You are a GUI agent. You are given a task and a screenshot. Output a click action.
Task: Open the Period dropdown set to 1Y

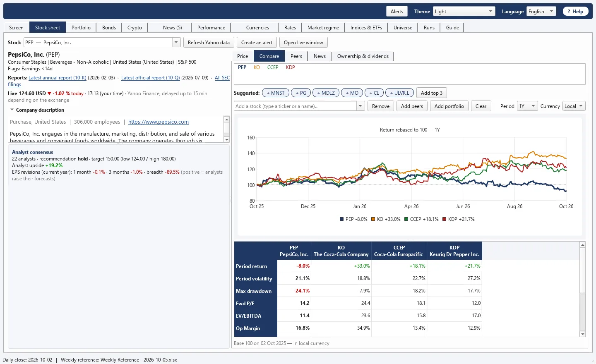click(x=527, y=106)
